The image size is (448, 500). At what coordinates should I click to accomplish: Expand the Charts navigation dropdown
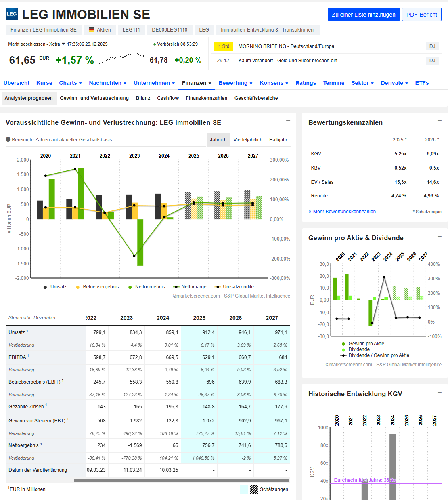click(70, 83)
